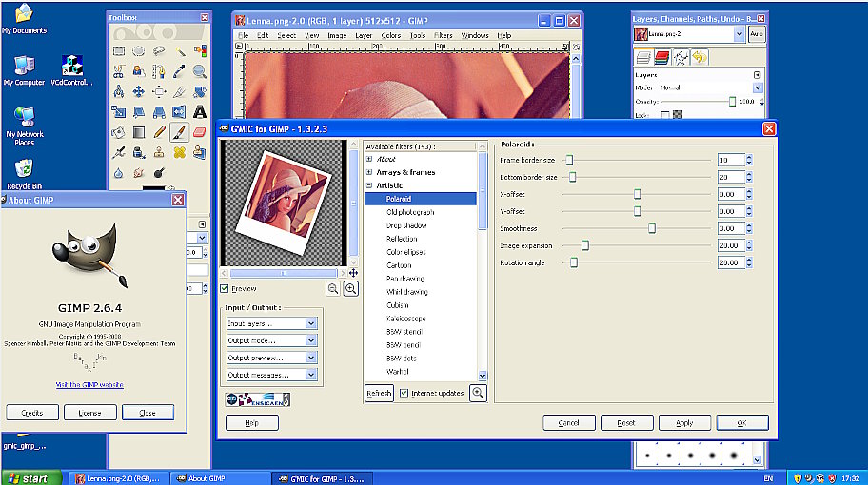Open the Select menu in GIMP
This screenshot has width=868, height=485.
click(x=286, y=35)
